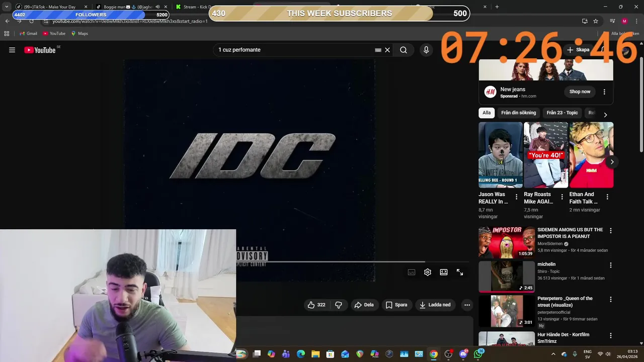Open Copilot from the taskbar
Viewport: 644px width, 362px height.
tap(271, 354)
